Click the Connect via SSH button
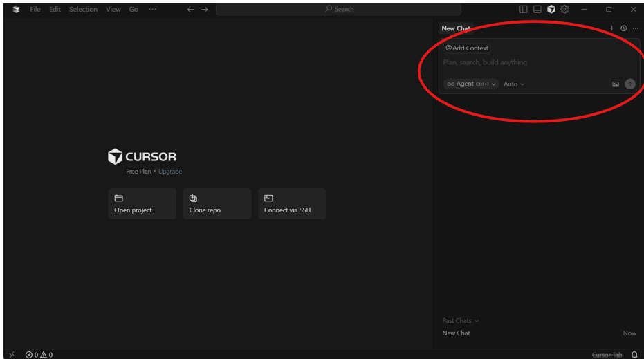This screenshot has height=359, width=644. pos(292,204)
